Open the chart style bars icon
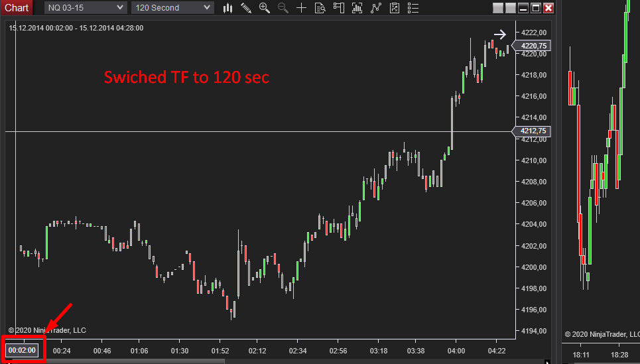 [227, 8]
